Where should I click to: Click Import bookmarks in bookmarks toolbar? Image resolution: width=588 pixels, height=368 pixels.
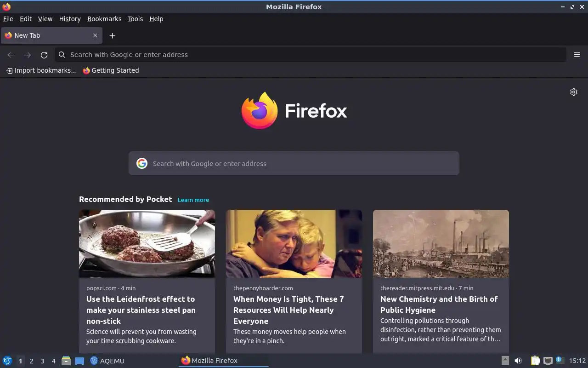pyautogui.click(x=41, y=70)
